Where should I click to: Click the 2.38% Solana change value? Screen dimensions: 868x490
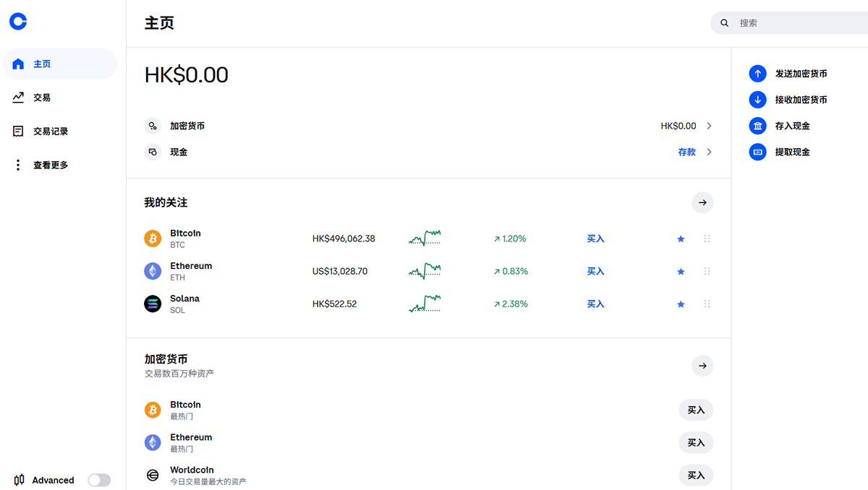pos(515,304)
